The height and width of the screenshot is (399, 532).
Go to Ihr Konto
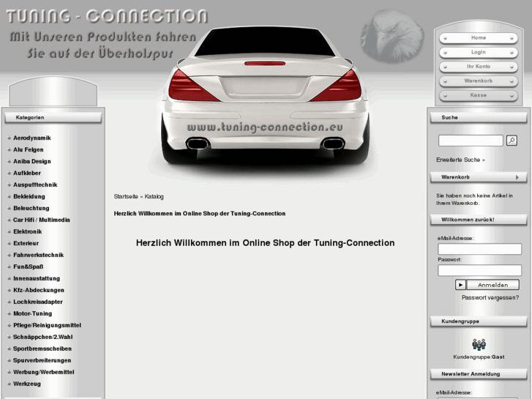479,67
